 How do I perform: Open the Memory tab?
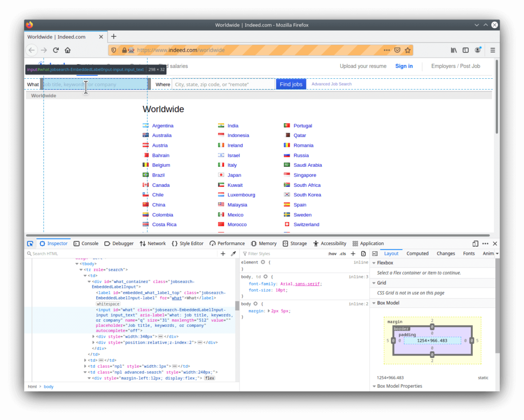[x=264, y=244]
